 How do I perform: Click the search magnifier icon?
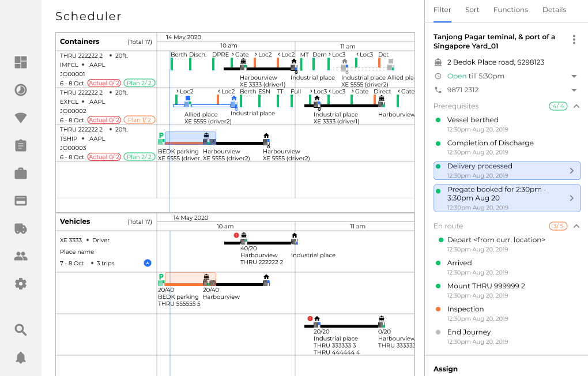click(21, 330)
